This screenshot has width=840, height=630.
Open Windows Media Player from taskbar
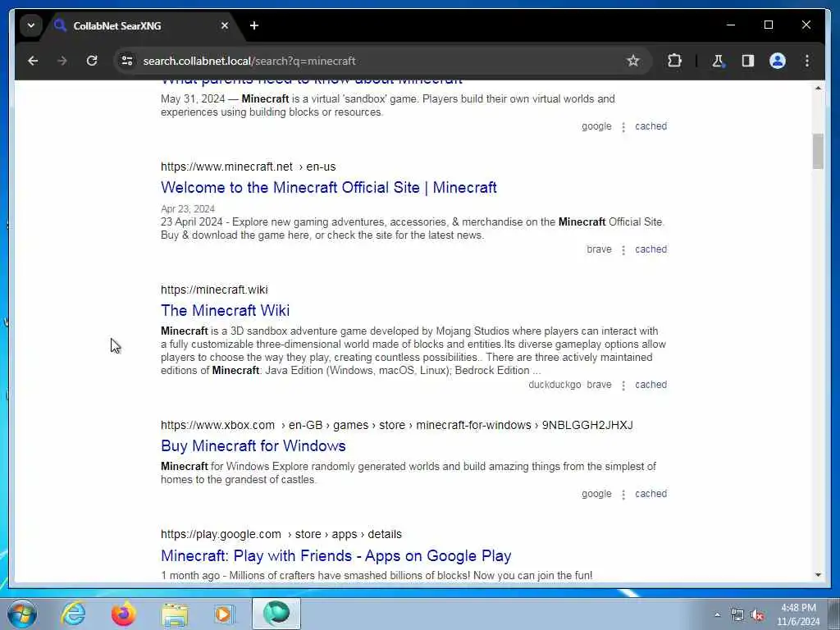tap(225, 614)
